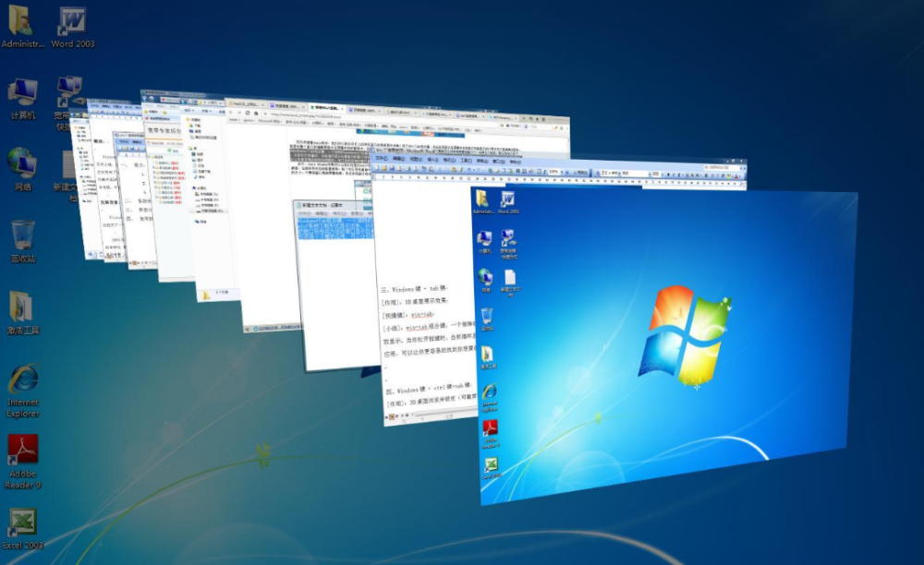Click heading 四、Windows键 + ctrl键+tab键 in Word document
924x565 pixels.
click(430, 389)
